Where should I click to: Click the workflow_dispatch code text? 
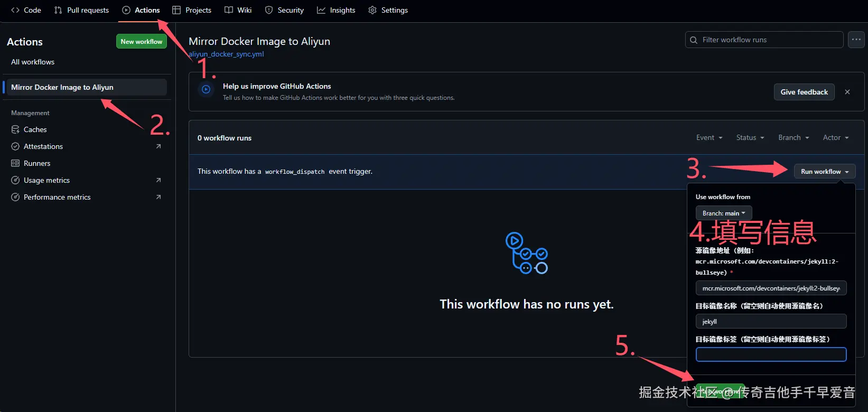pos(295,172)
